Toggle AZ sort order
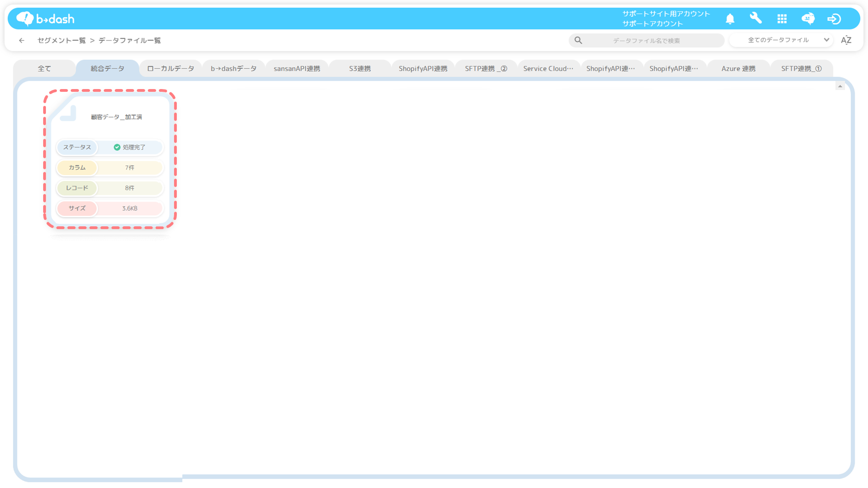Image resolution: width=868 pixels, height=488 pixels. 846,40
